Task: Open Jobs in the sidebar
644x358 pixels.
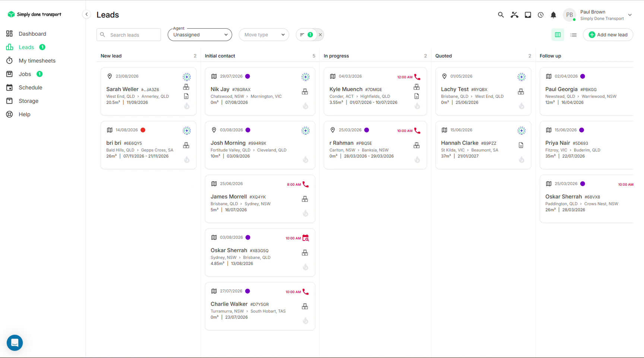Action: pos(25,74)
